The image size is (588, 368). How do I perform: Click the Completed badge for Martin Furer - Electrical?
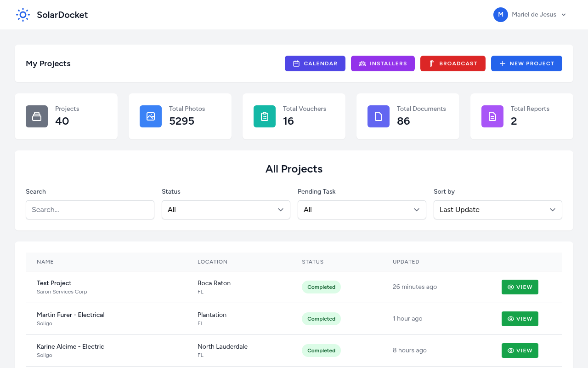(321, 319)
